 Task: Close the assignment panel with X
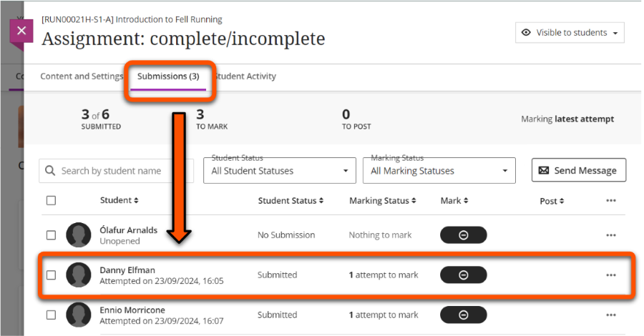point(21,31)
